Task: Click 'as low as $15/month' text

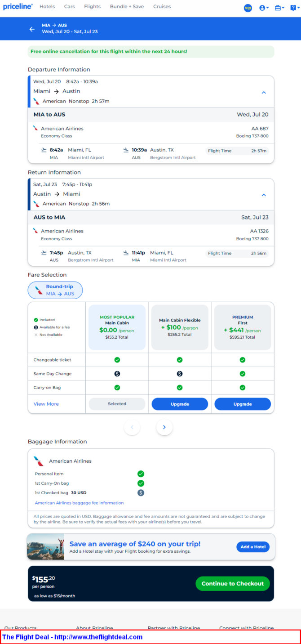Action: click(54, 596)
